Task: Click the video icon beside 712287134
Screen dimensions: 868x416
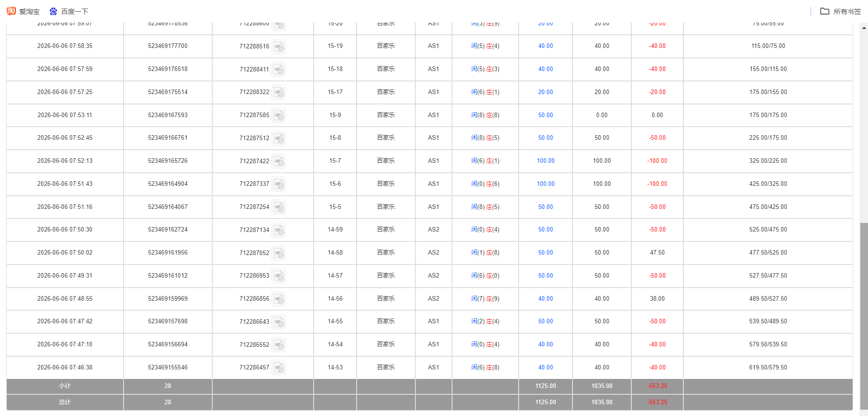Action: click(279, 230)
